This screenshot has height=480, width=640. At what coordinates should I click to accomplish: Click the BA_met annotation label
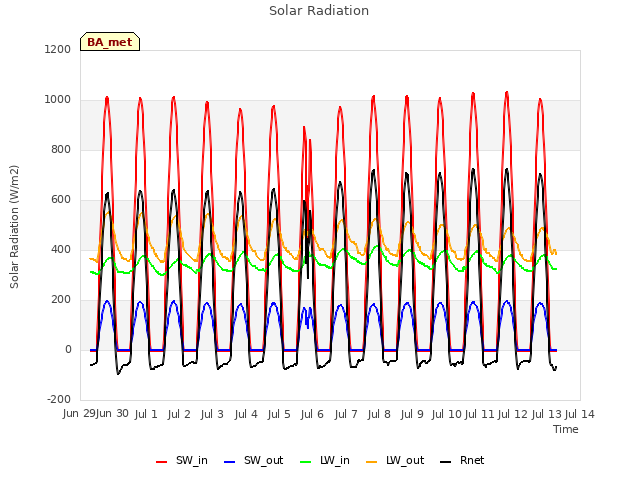[x=110, y=42]
